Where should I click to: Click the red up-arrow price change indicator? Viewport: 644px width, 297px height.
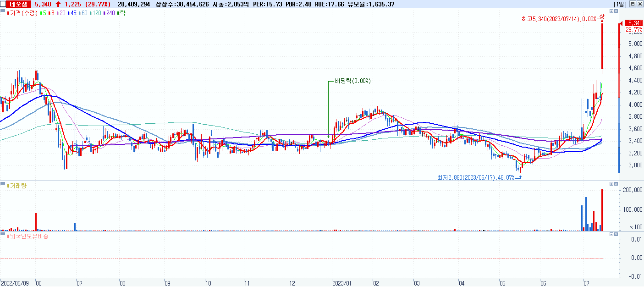pos(58,4)
